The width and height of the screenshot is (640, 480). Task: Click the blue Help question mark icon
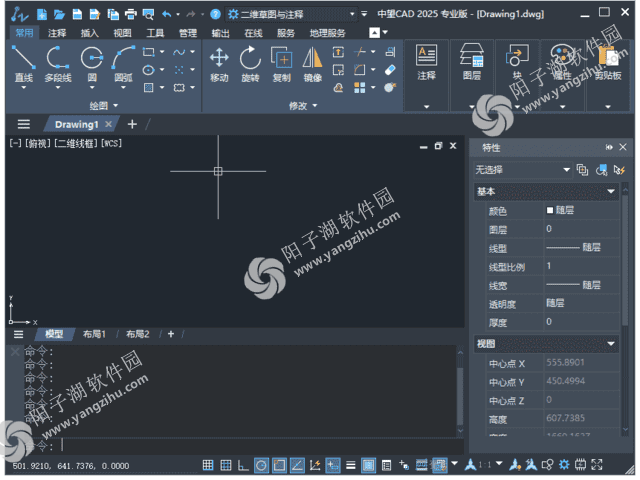pos(215,15)
